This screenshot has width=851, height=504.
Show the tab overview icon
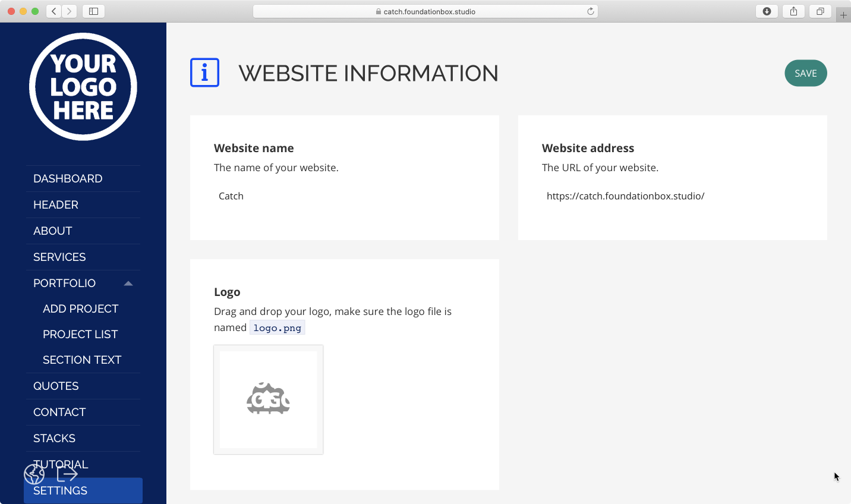tap(820, 11)
